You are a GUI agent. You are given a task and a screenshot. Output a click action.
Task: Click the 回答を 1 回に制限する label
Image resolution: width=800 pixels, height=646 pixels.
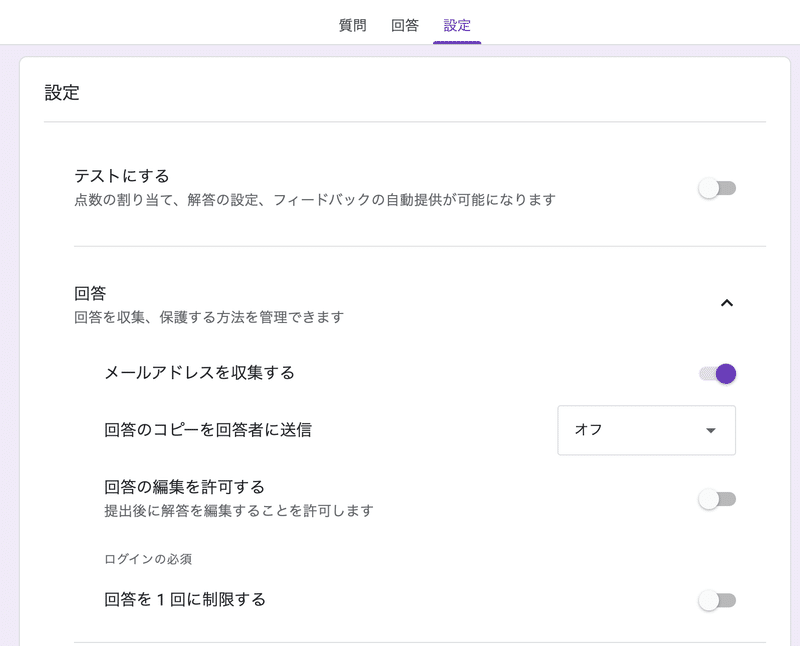[185, 599]
